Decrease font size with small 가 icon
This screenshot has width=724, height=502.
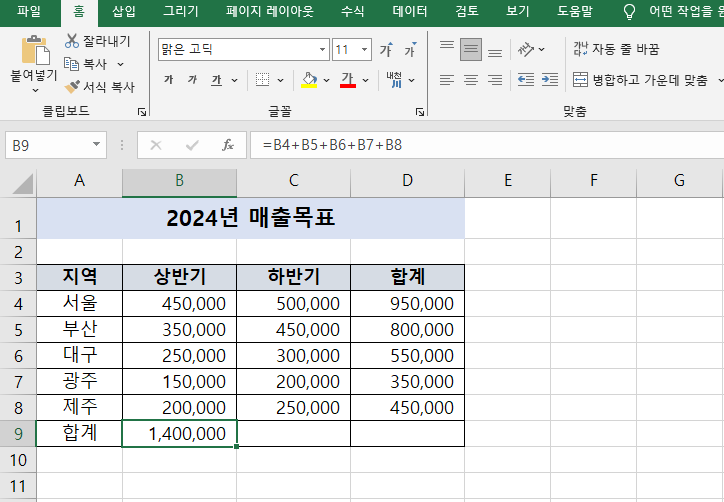coord(410,49)
